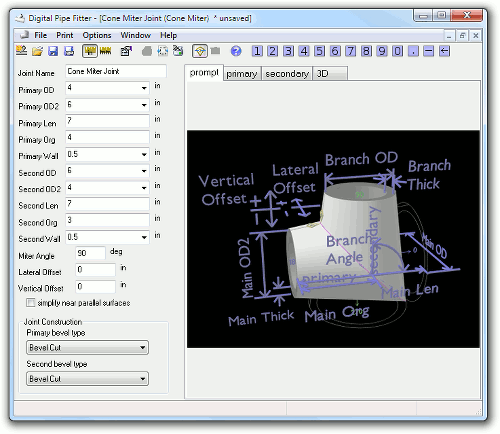Toggle the metric ruler units button
500x434 pixels.
(x=105, y=51)
